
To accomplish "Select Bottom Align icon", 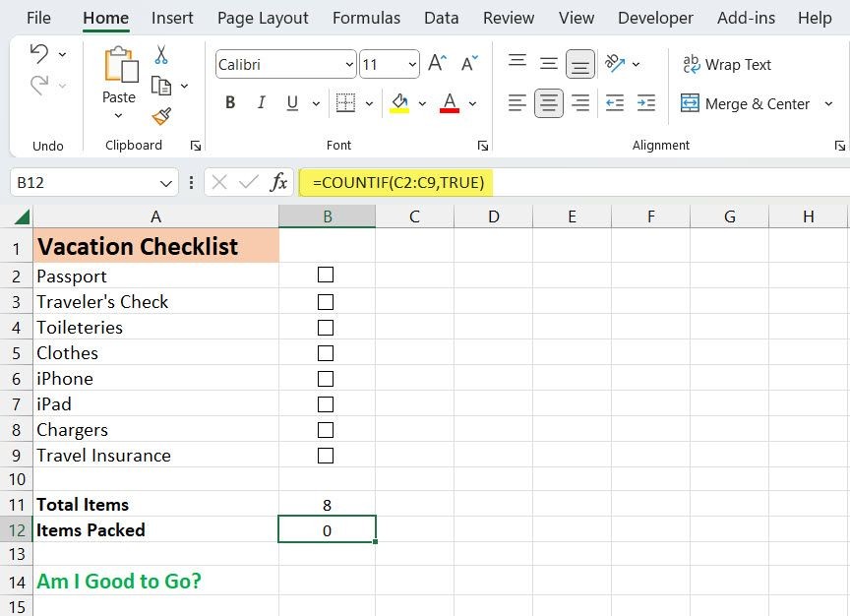I will coord(580,65).
